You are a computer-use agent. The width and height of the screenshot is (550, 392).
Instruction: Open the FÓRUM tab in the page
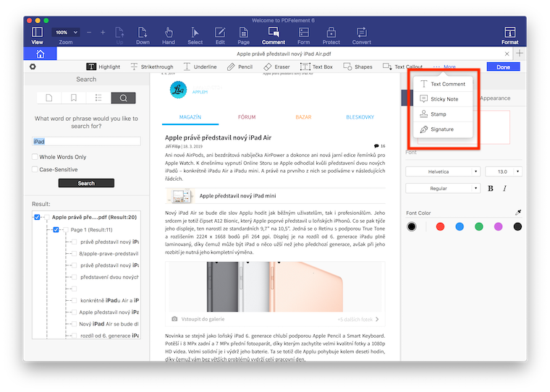point(247,117)
